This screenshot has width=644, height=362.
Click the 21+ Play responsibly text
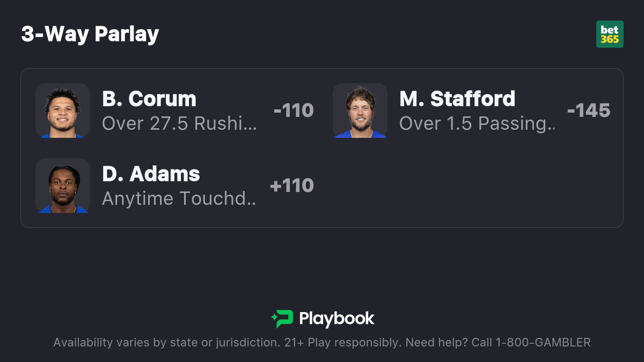click(341, 343)
